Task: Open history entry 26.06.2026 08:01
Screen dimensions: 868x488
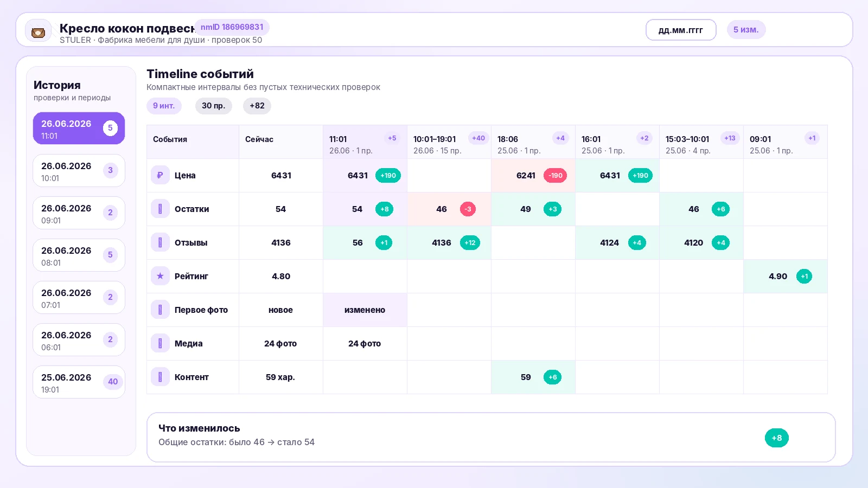Action: 79,255
